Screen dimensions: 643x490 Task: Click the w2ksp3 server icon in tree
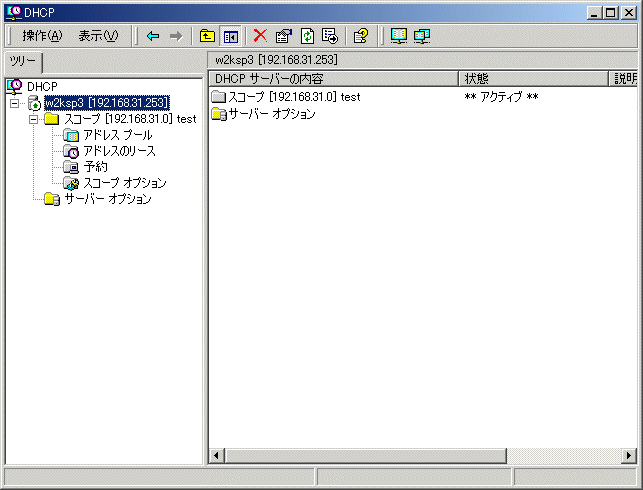pos(34,103)
